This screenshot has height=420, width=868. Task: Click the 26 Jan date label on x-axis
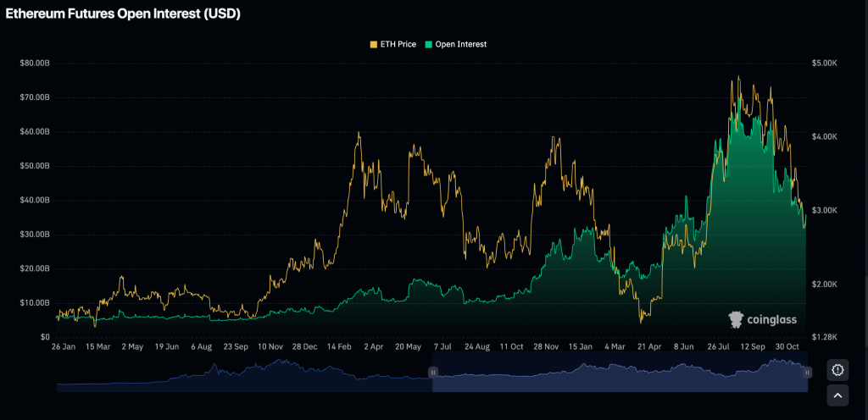point(64,346)
